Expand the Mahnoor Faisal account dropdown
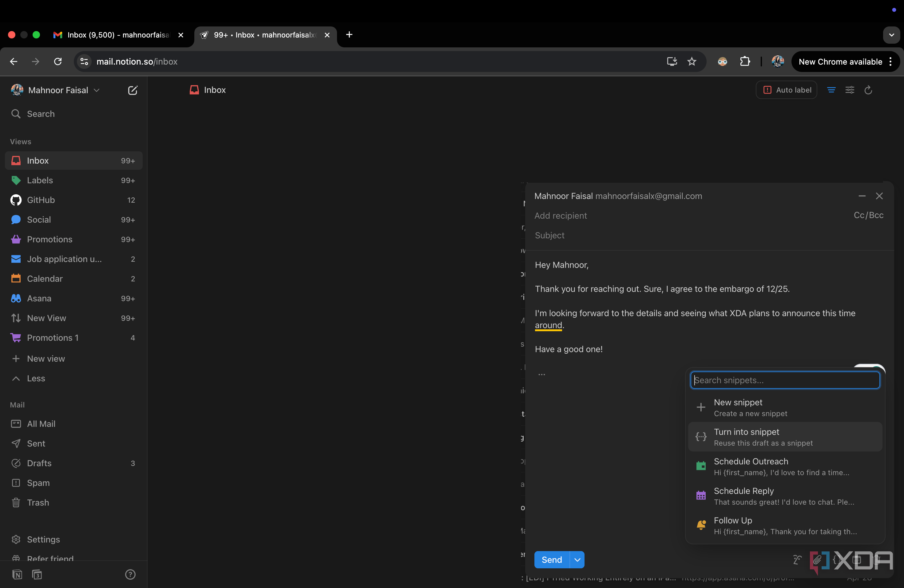The image size is (904, 588). pos(55,90)
